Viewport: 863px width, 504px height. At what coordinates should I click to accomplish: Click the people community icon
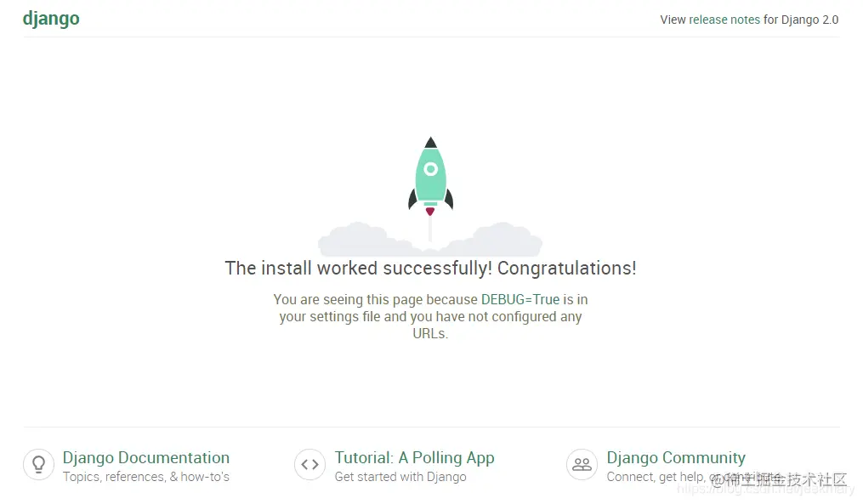pos(582,464)
